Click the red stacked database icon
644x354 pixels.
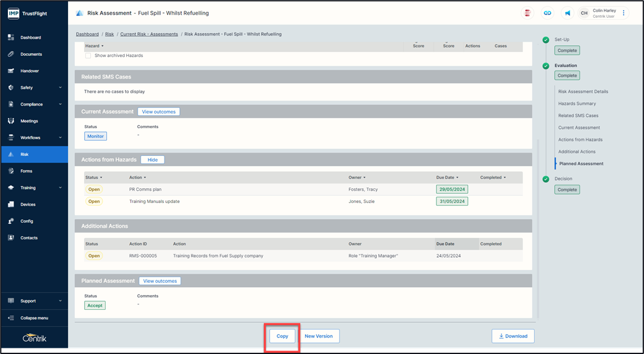(x=527, y=13)
